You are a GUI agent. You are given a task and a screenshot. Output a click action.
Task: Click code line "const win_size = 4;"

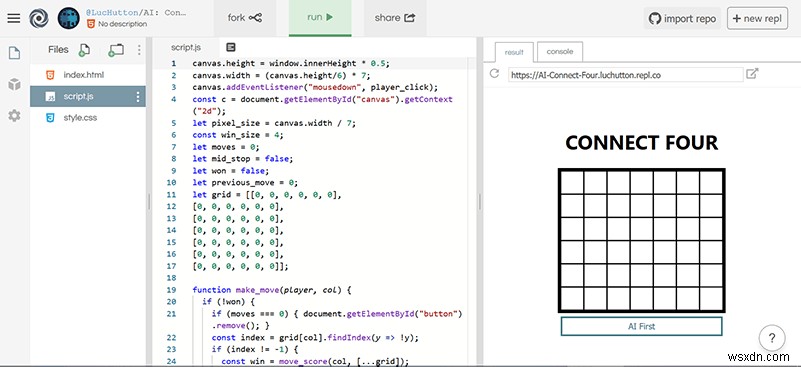pyautogui.click(x=238, y=135)
